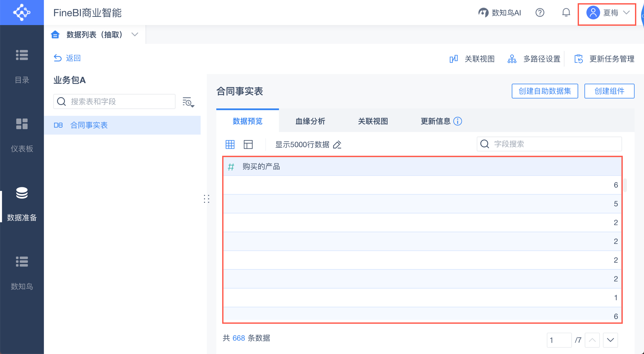Open the 数知鸟AI assistant
This screenshot has height=354, width=644.
[499, 13]
